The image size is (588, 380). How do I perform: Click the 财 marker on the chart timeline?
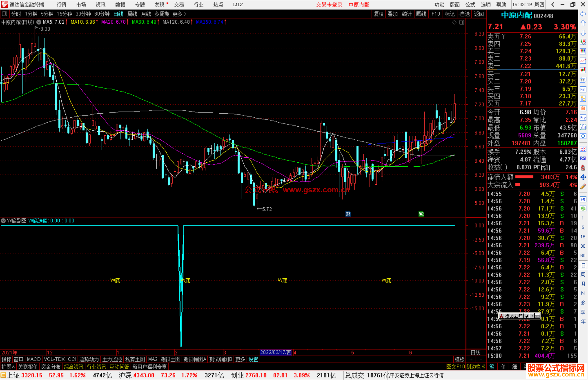tap(348, 214)
